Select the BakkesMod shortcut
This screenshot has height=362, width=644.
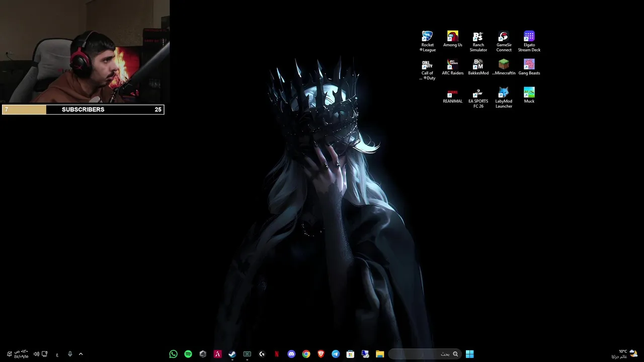pyautogui.click(x=478, y=67)
